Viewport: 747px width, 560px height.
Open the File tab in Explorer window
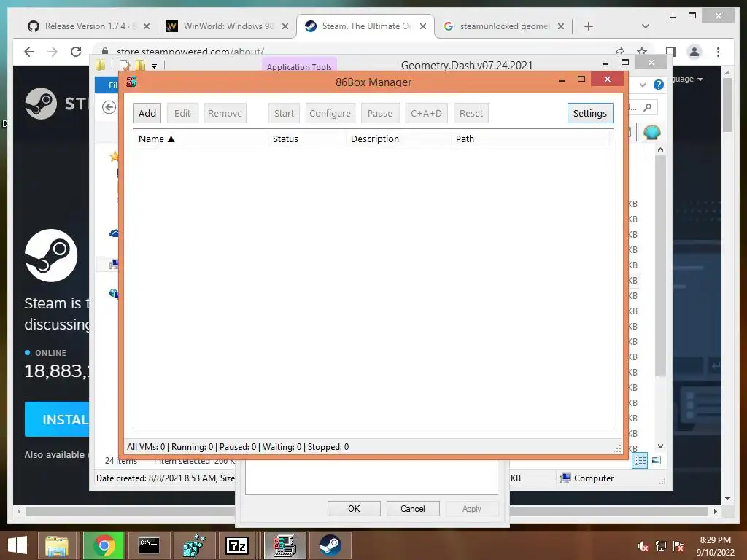coord(107,85)
